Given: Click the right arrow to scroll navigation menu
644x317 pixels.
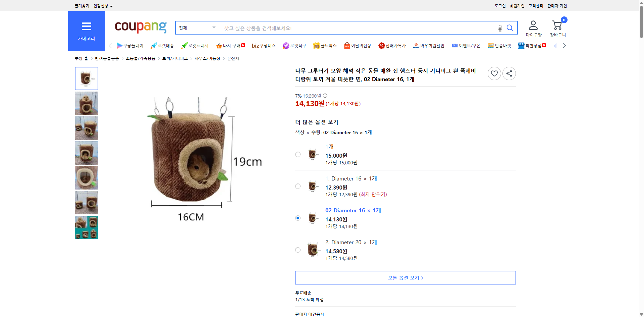Looking at the screenshot, I should 565,45.
